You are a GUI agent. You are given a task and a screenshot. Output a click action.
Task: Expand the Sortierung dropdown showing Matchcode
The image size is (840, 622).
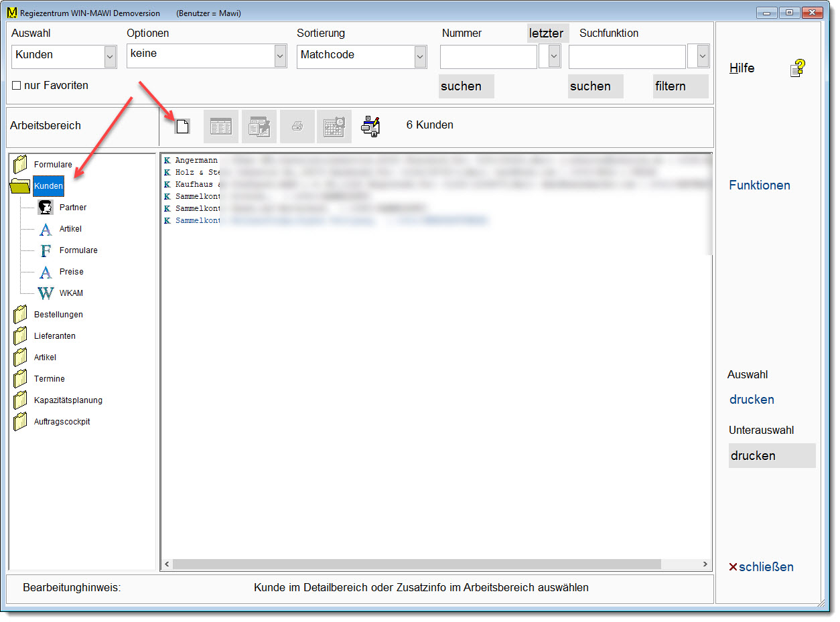[x=420, y=57]
